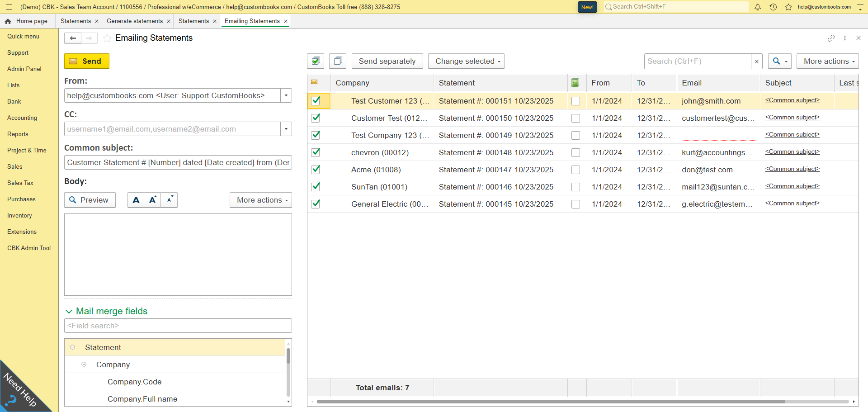Toggle the Statement checkbox for chevron row

[576, 153]
